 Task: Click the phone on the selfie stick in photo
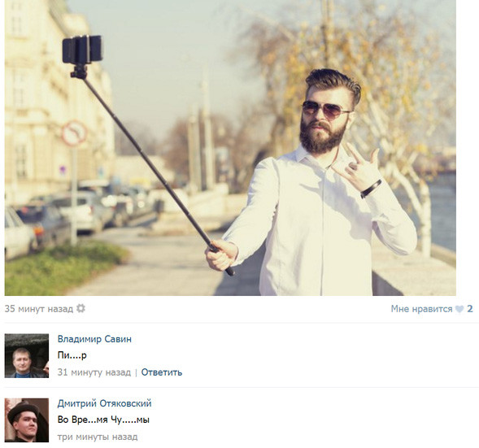click(x=82, y=49)
